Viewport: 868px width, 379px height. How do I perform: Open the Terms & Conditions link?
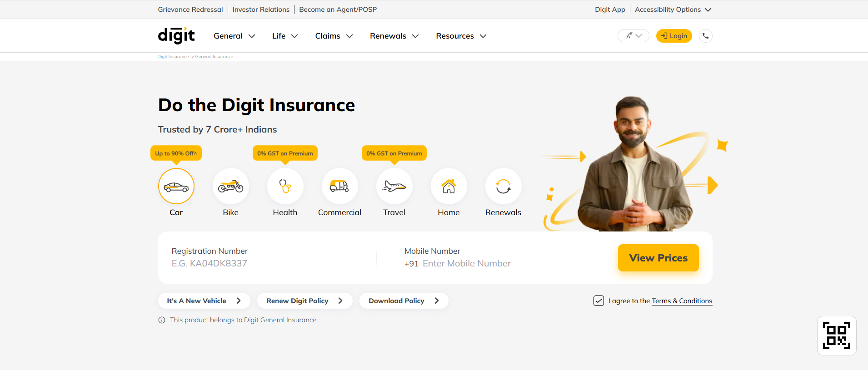[682, 301]
